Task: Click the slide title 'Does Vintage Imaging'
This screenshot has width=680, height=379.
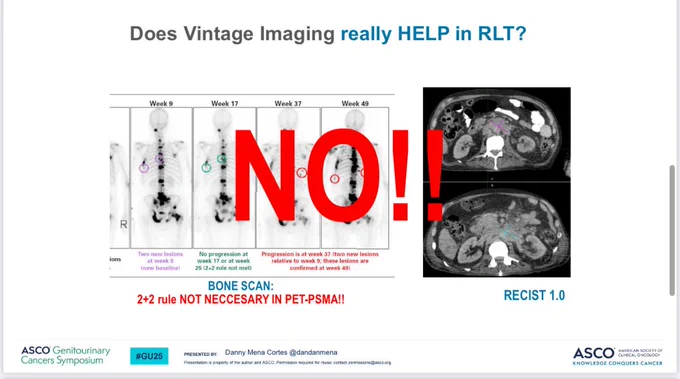Action: (x=232, y=34)
